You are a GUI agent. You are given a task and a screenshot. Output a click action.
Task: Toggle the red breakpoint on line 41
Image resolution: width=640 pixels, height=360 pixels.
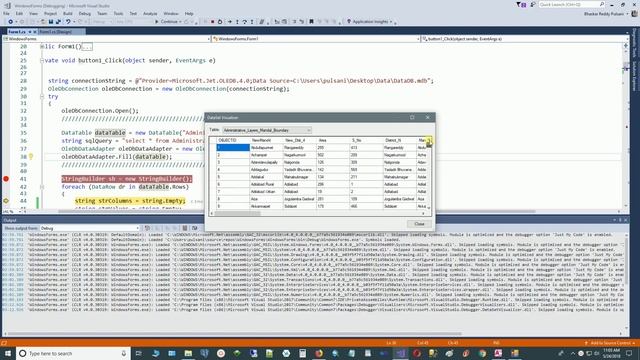[6, 179]
